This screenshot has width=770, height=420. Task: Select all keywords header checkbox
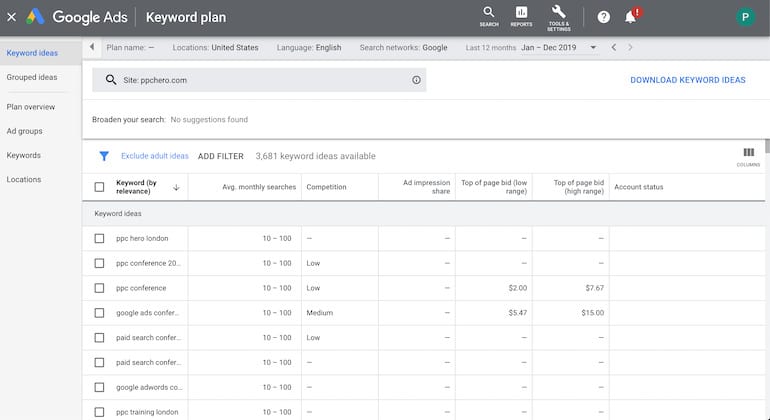pyautogui.click(x=99, y=187)
